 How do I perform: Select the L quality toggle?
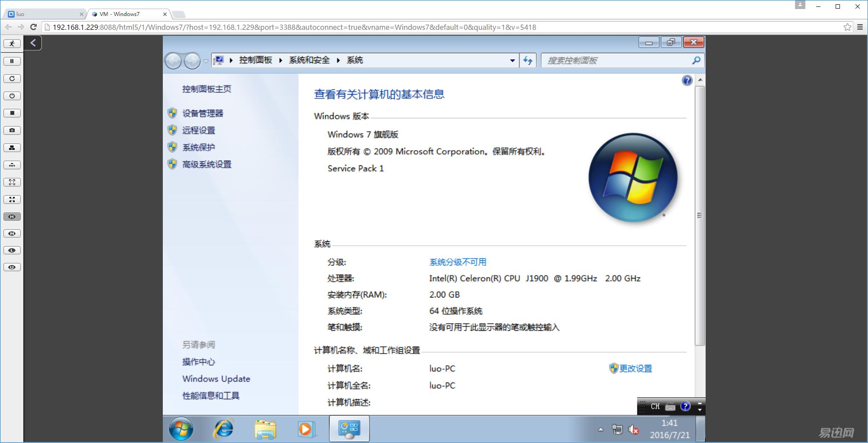pyautogui.click(x=12, y=250)
